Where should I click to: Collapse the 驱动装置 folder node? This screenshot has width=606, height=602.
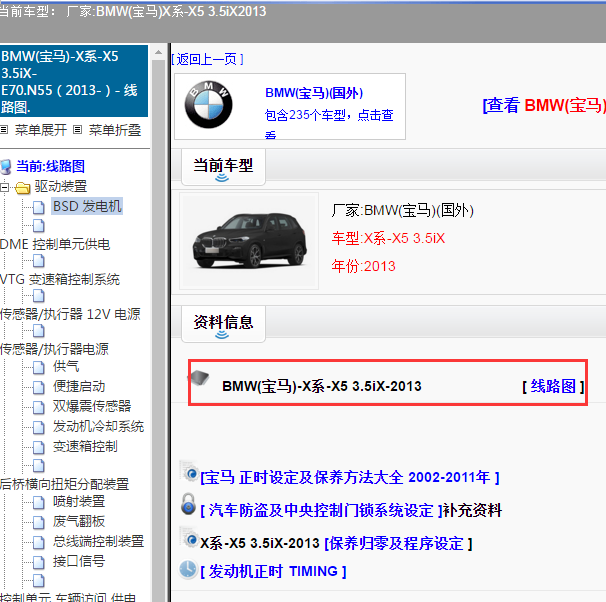(4, 187)
